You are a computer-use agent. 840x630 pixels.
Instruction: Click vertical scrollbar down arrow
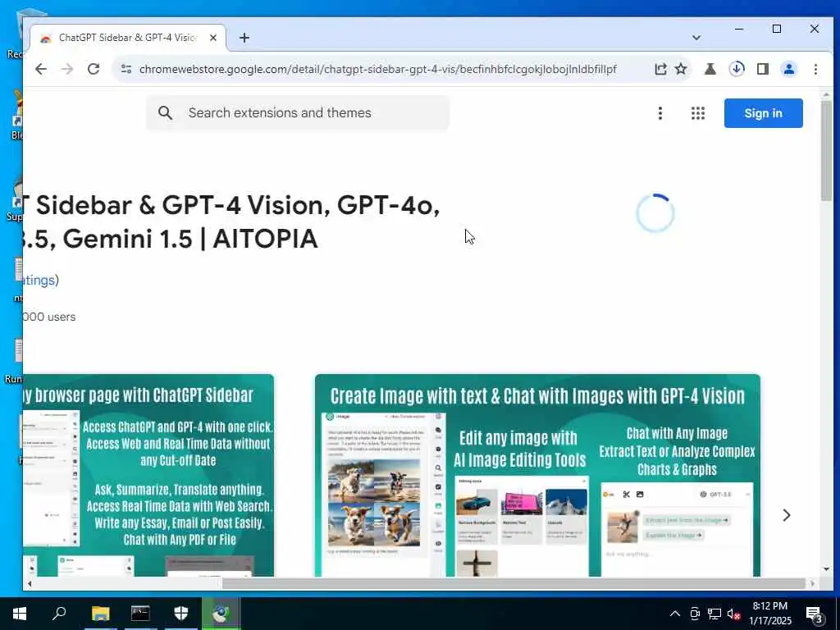pos(826,569)
